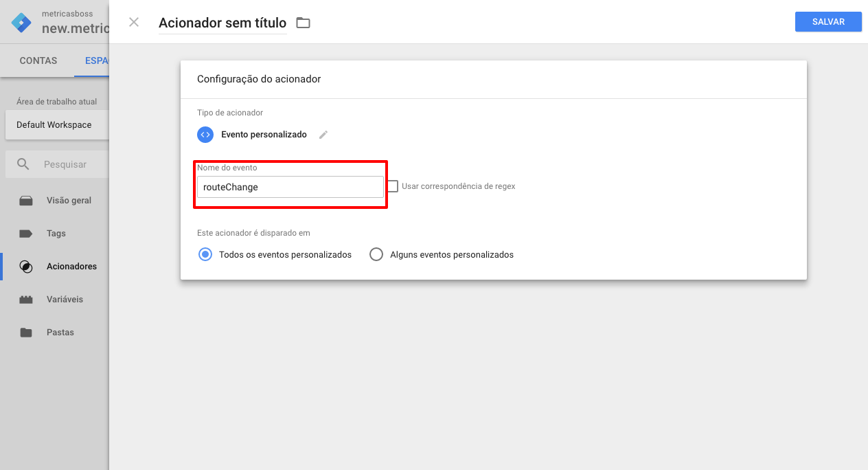Select Alguns eventos personalizados radio
The image size is (868, 470).
pyautogui.click(x=376, y=254)
